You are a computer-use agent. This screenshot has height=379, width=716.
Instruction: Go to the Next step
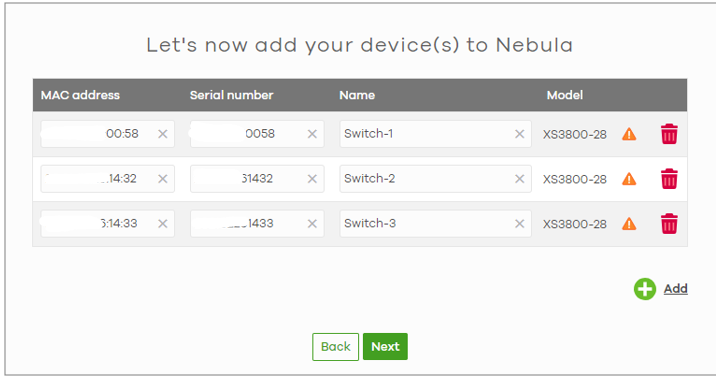(x=385, y=347)
